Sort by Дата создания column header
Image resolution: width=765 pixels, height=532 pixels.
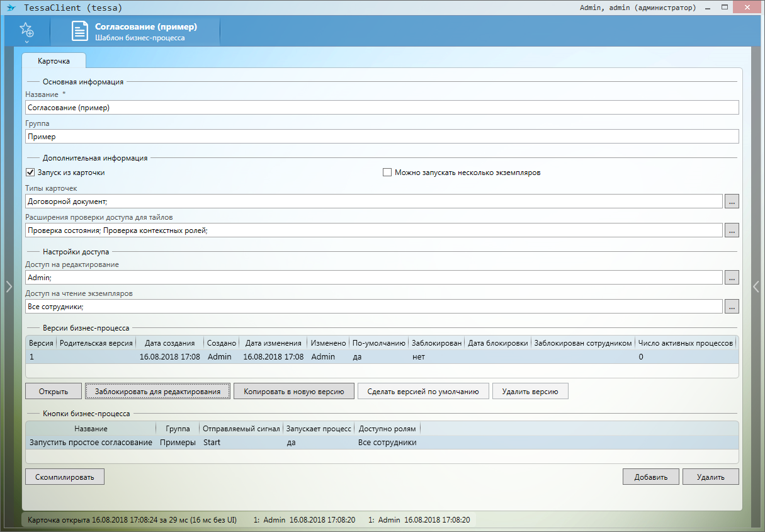point(169,343)
